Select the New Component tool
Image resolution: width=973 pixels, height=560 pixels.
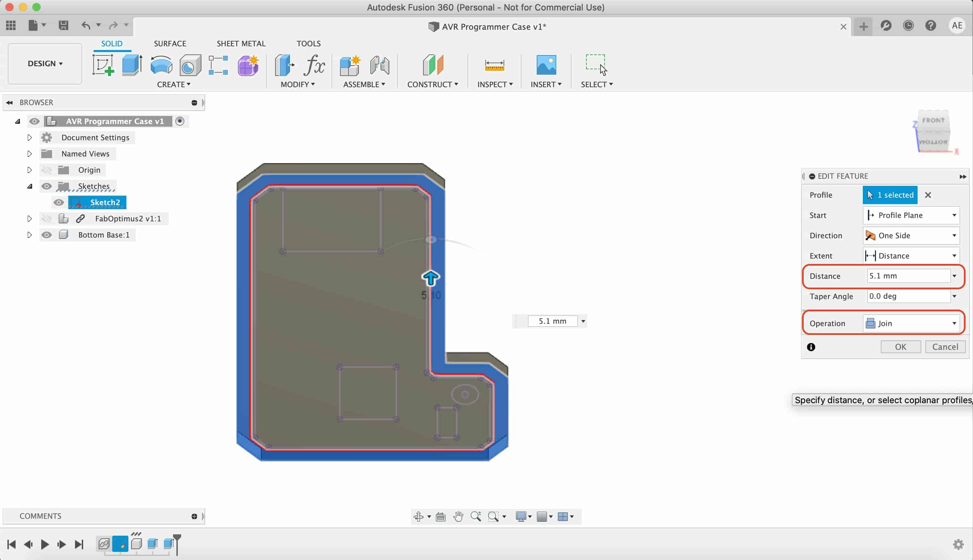pos(350,65)
